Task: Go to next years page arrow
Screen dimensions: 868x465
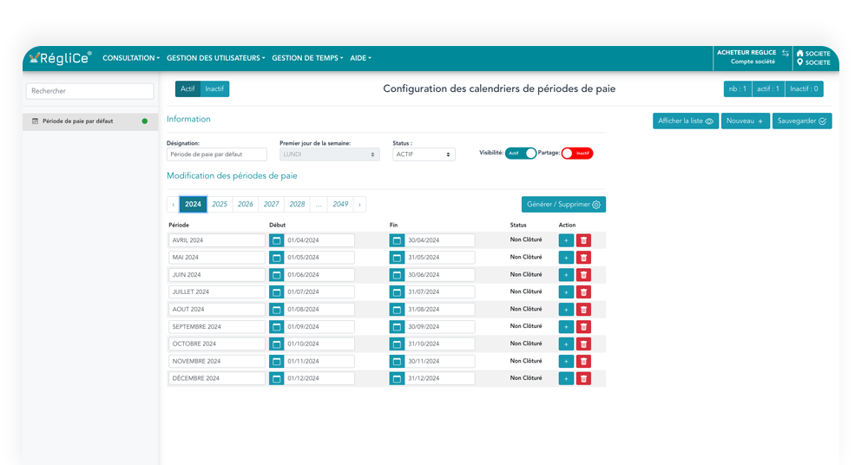Action: 360,204
